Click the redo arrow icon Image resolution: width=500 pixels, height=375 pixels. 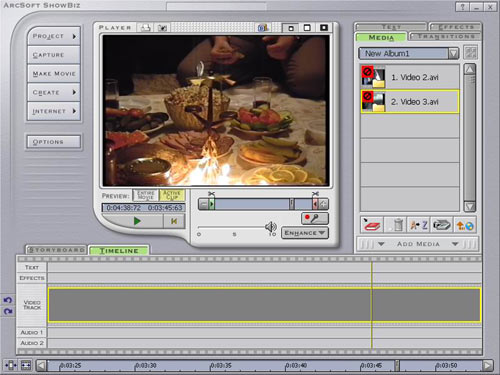[x=8, y=311]
